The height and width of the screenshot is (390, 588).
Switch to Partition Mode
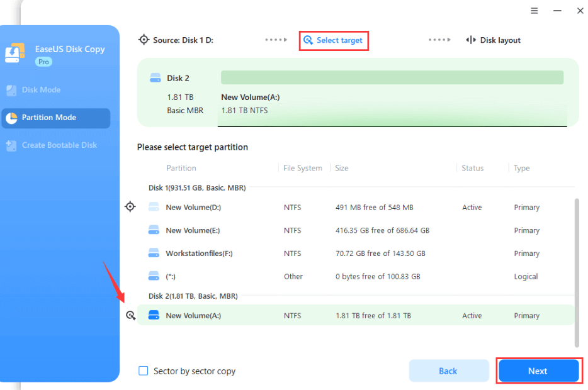(x=56, y=118)
